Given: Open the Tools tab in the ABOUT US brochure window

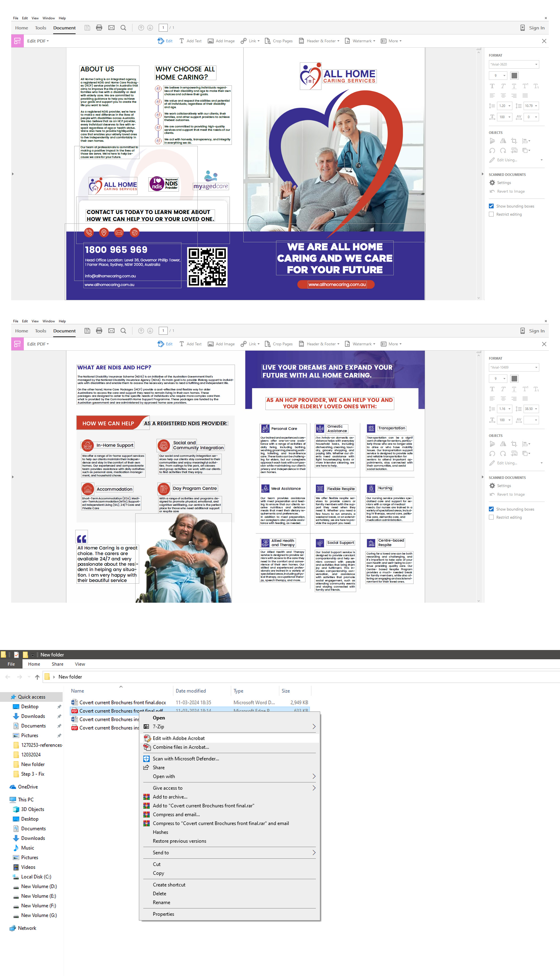Looking at the screenshot, I should tap(40, 28).
